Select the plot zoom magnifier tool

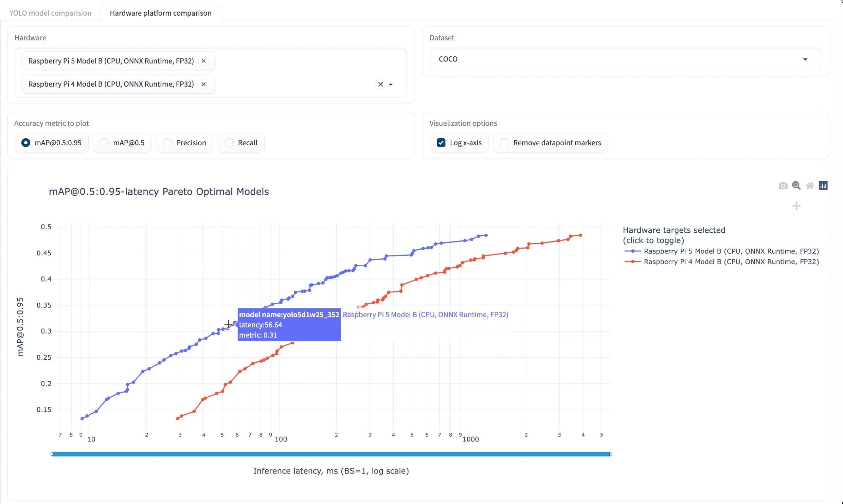(796, 185)
